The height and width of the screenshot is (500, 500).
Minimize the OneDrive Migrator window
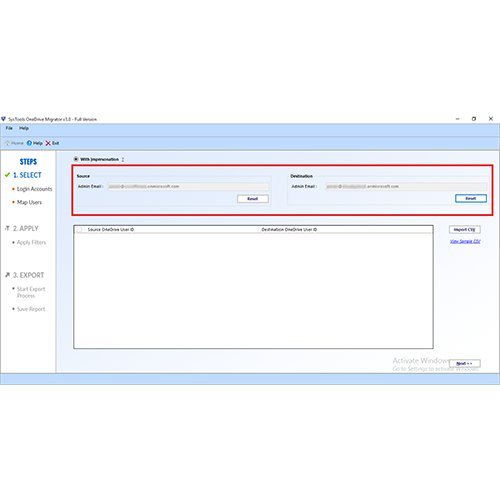(x=458, y=119)
